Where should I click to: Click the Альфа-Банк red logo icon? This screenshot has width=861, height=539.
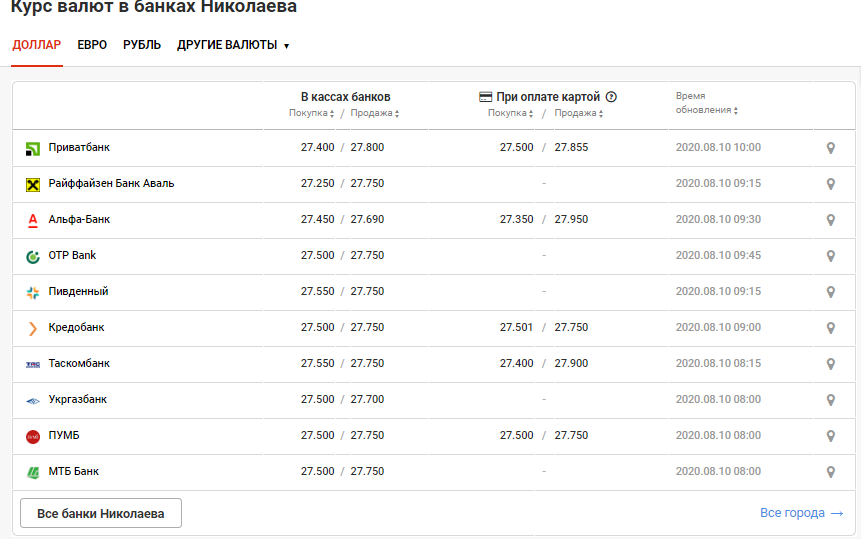[32, 220]
